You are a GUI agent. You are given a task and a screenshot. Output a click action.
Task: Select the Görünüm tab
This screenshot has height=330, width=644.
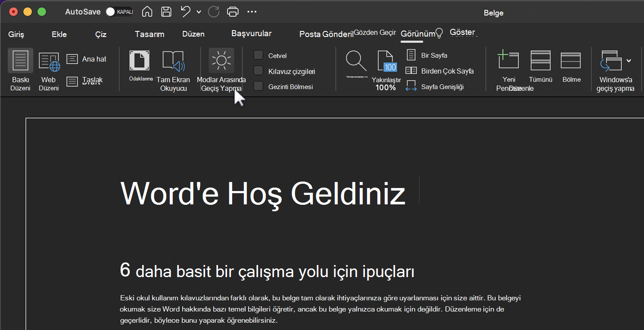(x=417, y=34)
